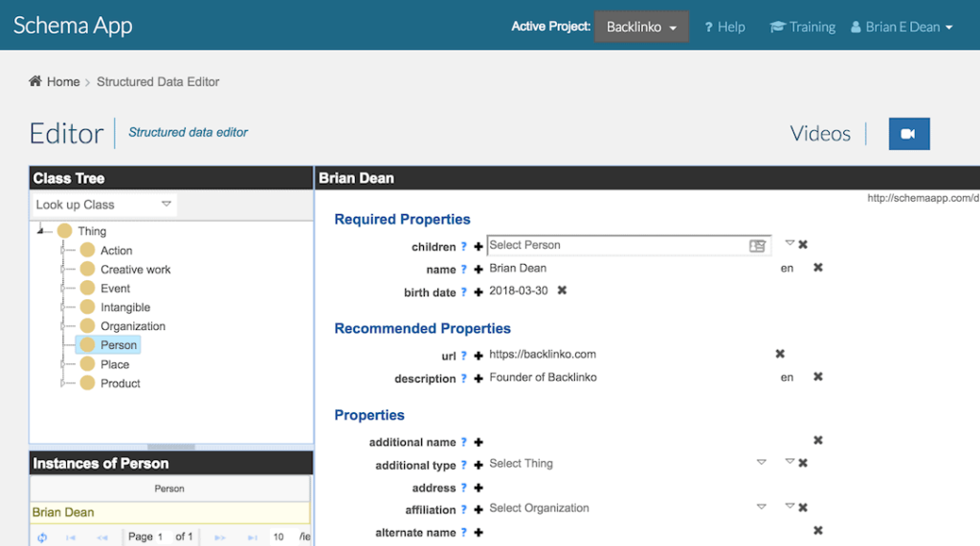Select Intangible in the Class Tree

coord(125,307)
